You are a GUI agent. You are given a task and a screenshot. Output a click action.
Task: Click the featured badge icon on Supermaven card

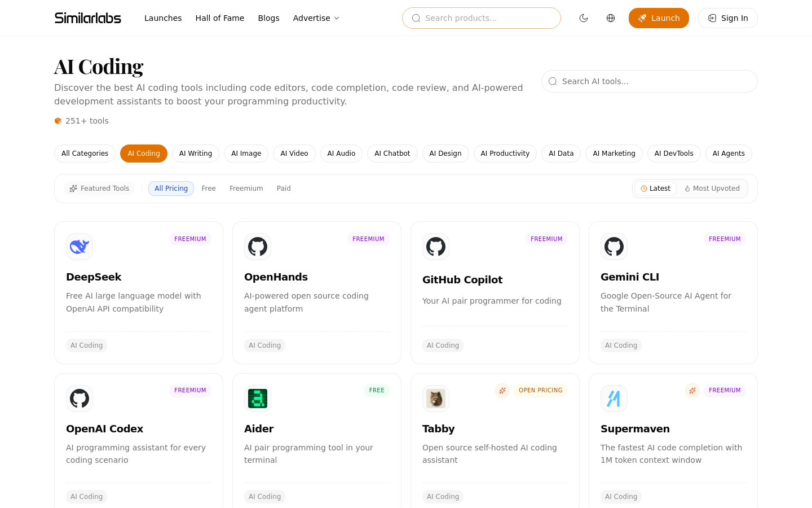[692, 391]
